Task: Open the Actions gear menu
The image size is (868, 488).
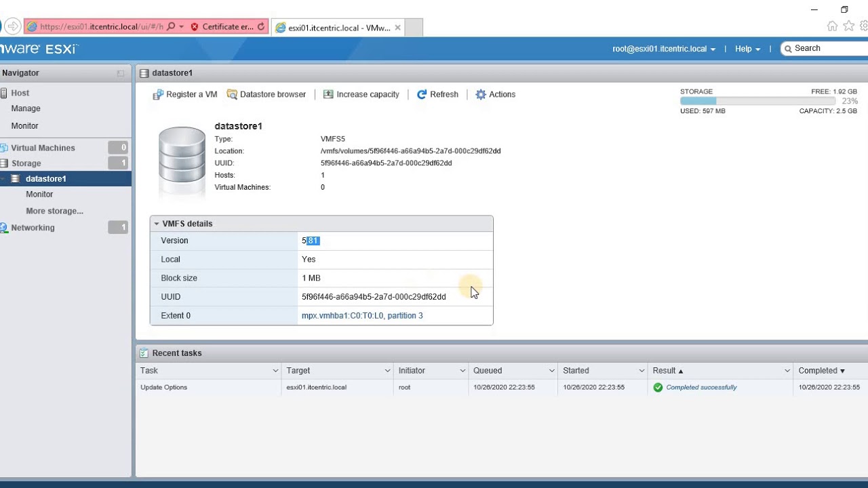Action: (496, 95)
